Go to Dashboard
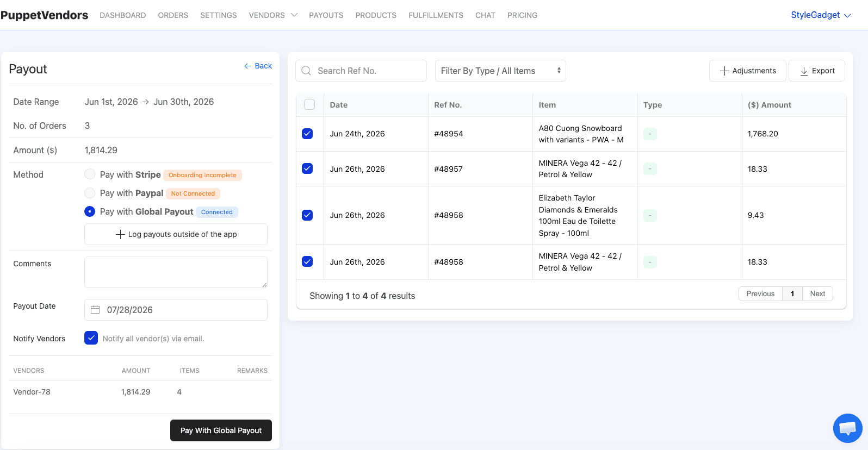This screenshot has width=868, height=450. (123, 15)
